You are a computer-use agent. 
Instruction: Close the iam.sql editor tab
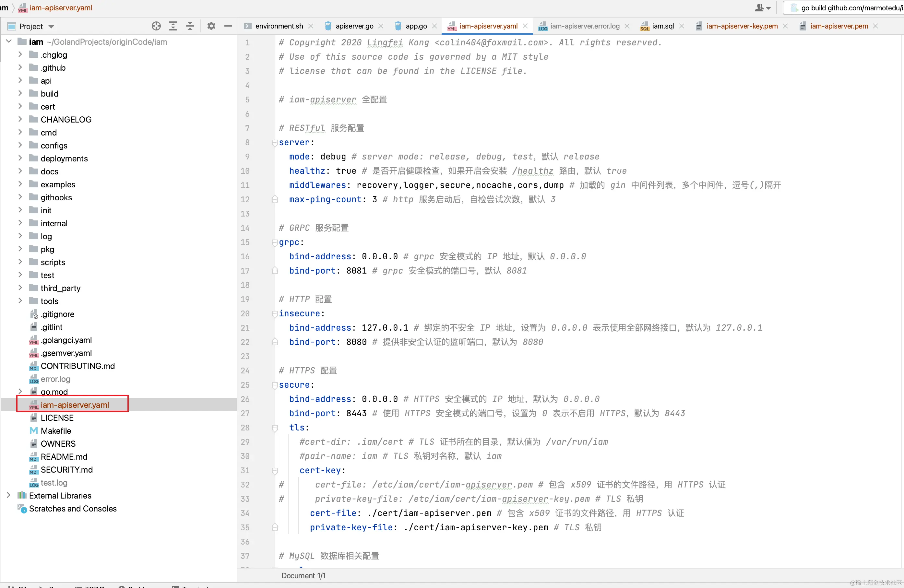click(682, 26)
